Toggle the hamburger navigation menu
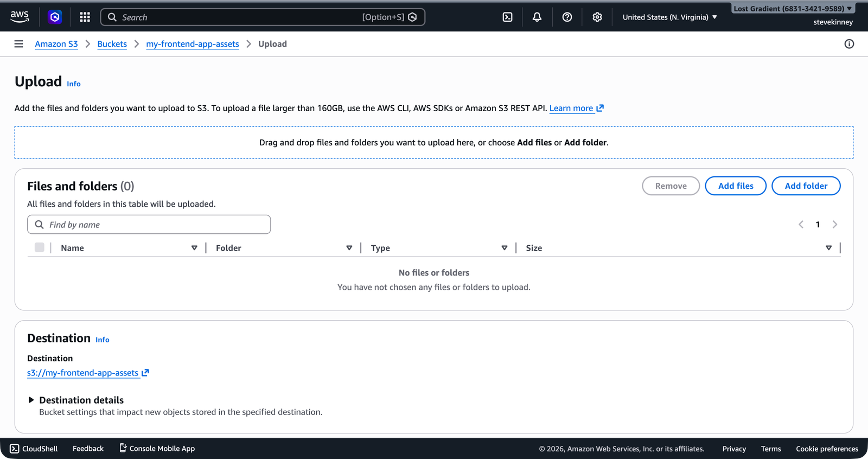This screenshot has width=868, height=459. point(18,44)
